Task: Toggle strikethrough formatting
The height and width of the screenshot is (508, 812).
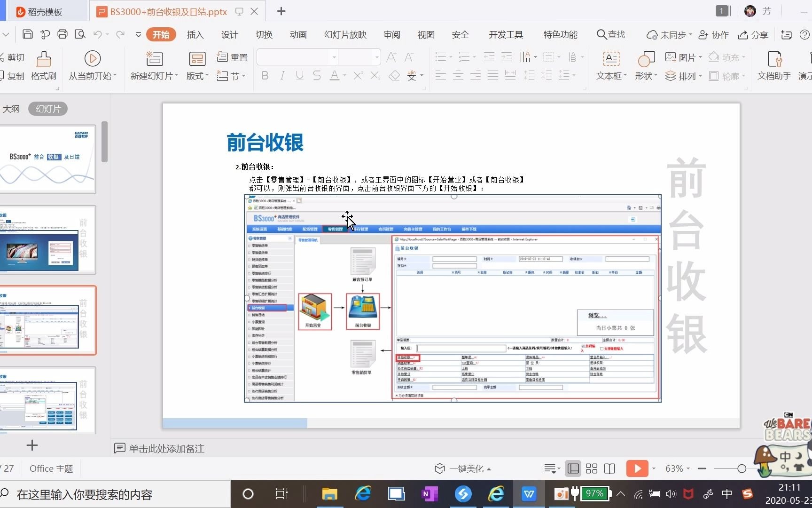Action: coord(317,75)
